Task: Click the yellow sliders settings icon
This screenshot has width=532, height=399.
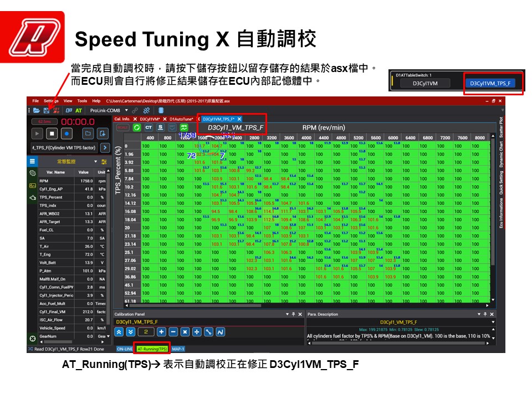Action: 104,162
